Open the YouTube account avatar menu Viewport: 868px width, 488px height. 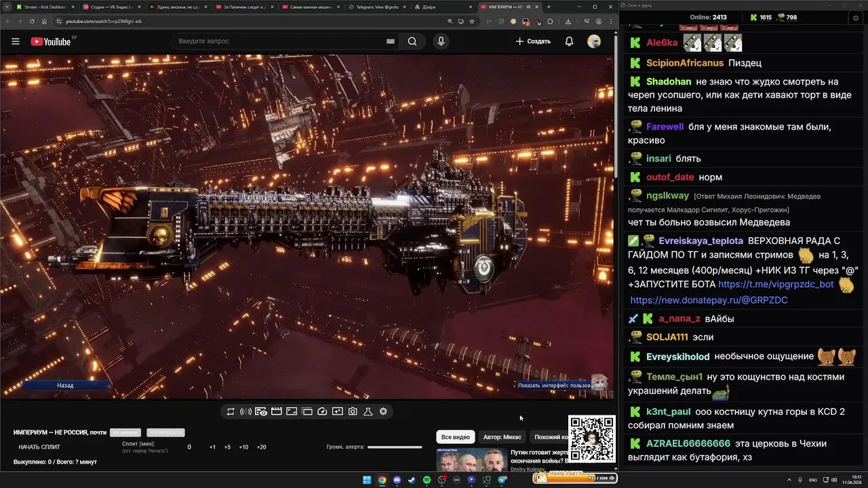coord(594,41)
